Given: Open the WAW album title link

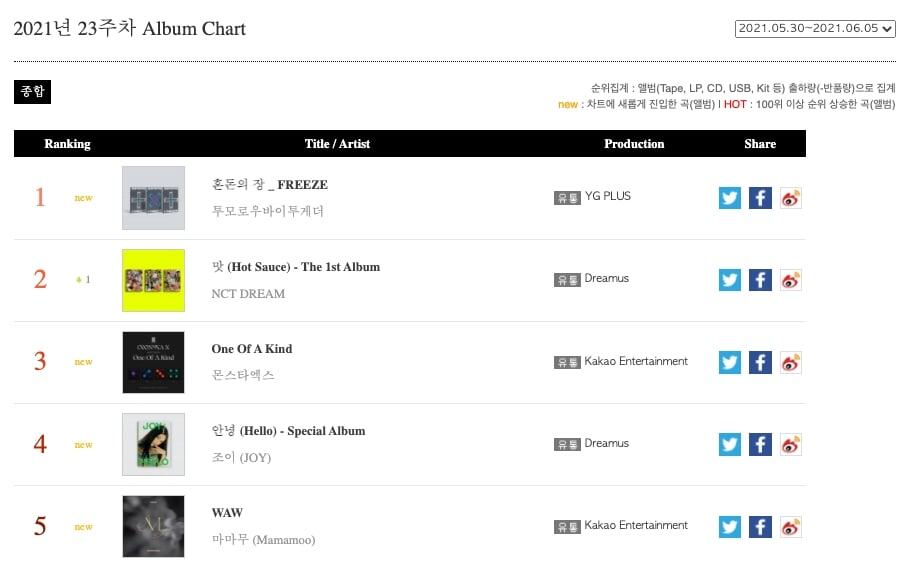Looking at the screenshot, I should point(227,513).
